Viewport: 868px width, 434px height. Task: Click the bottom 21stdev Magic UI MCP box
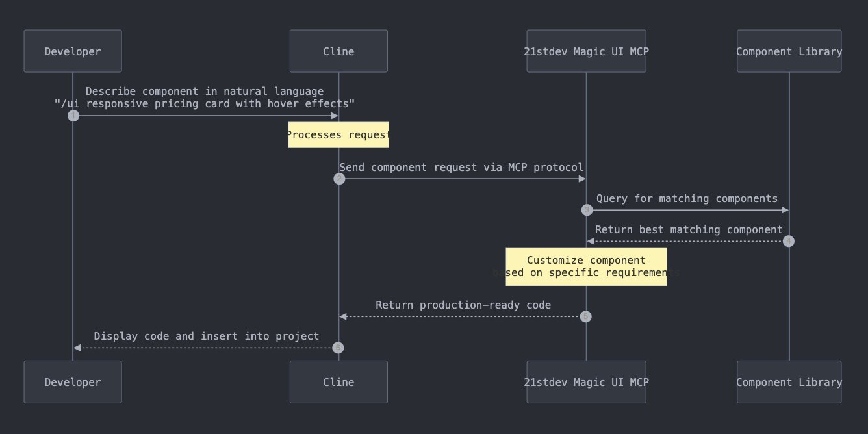pos(586,382)
